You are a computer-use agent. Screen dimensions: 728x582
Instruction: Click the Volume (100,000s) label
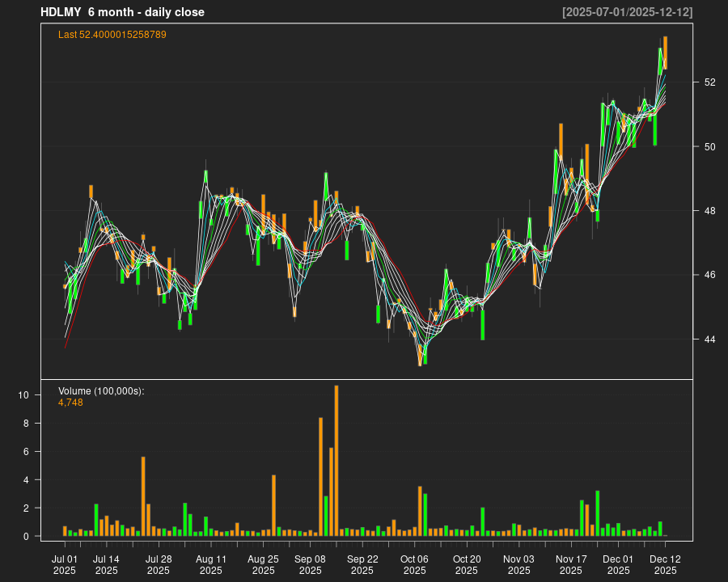click(101, 391)
